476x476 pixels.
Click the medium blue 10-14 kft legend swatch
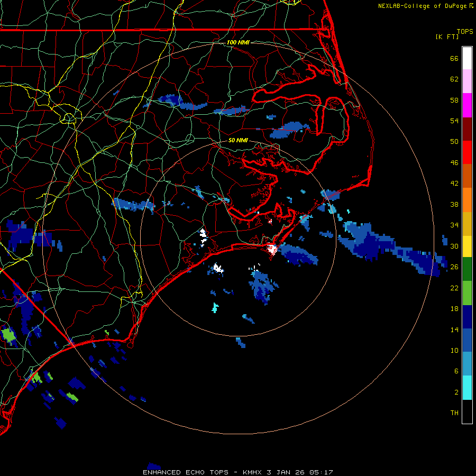pos(467,340)
